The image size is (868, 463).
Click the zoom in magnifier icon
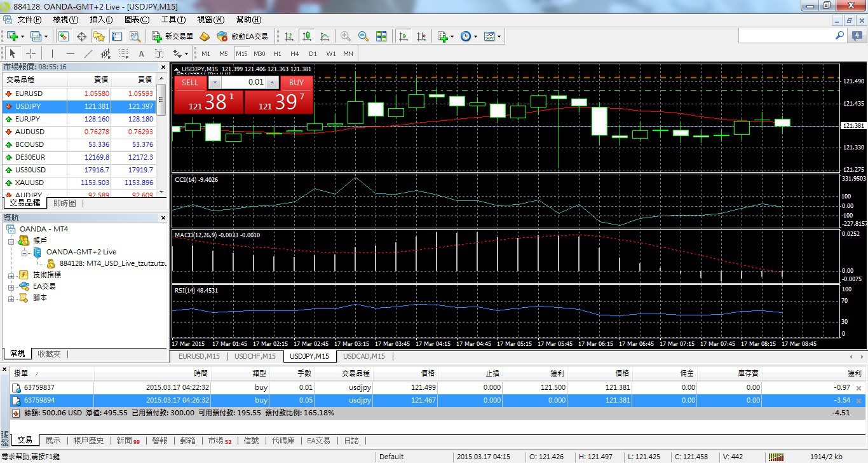[x=345, y=37]
